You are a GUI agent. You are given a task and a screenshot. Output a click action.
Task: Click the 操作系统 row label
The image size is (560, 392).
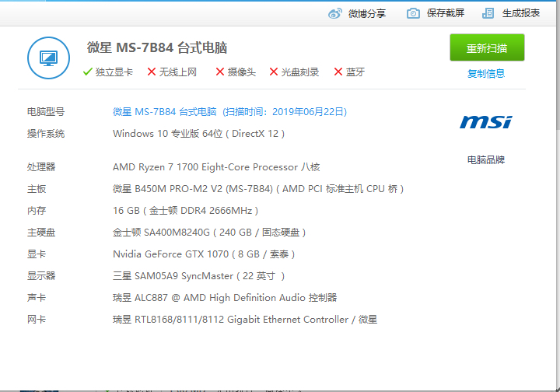tap(46, 134)
